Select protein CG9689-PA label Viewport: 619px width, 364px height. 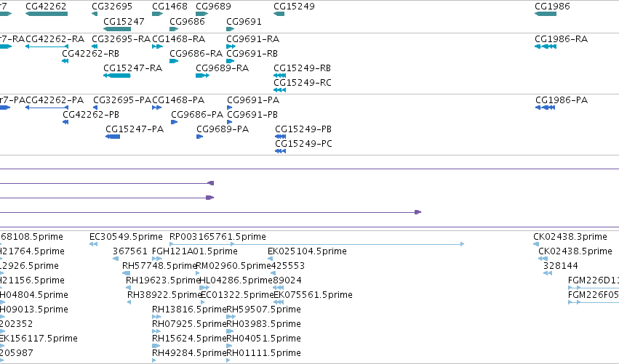pos(223,129)
